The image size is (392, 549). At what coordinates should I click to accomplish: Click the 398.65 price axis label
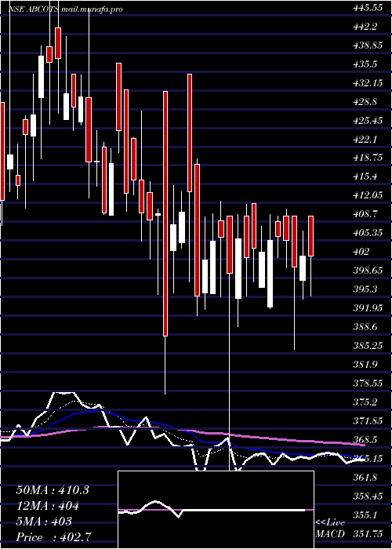tap(368, 271)
